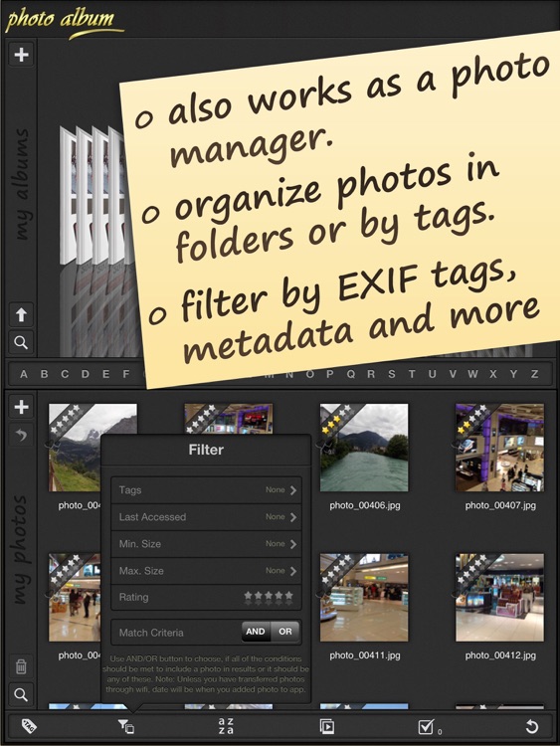Open the photo_00406.jpg thumbnail
This screenshot has height=746, width=560.
pos(364,448)
